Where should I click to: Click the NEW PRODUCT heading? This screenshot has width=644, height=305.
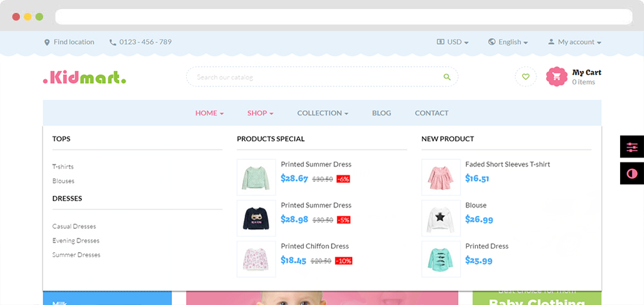pos(448,139)
